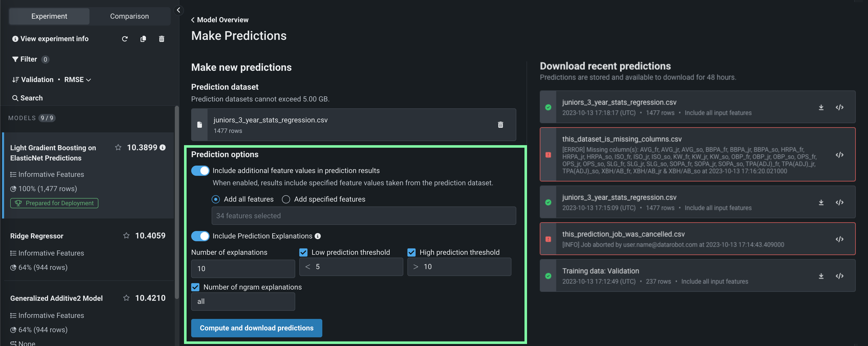
Task: Click Compute and download predictions button
Action: pos(256,328)
